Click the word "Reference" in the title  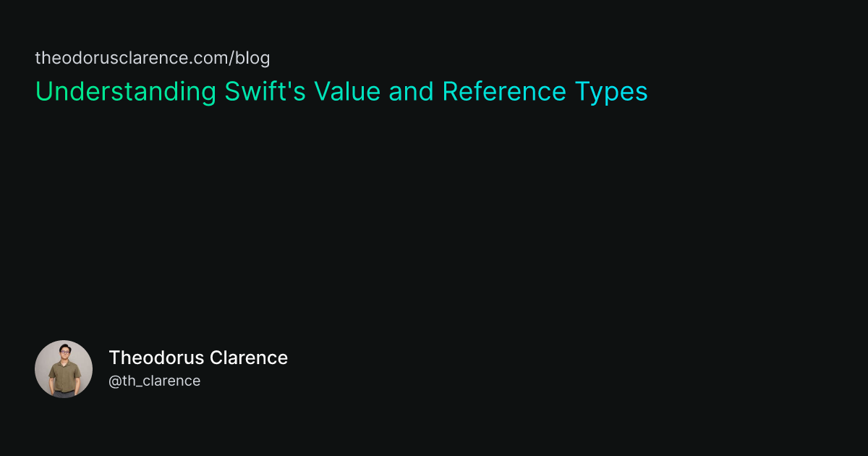[x=504, y=92]
